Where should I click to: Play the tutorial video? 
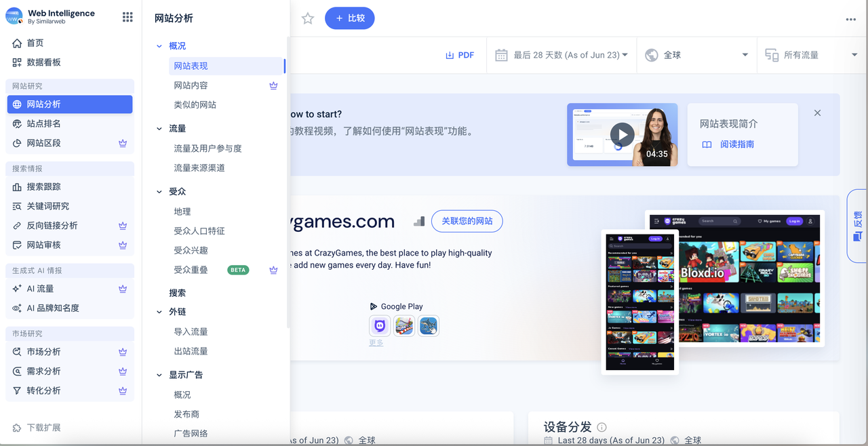click(622, 134)
